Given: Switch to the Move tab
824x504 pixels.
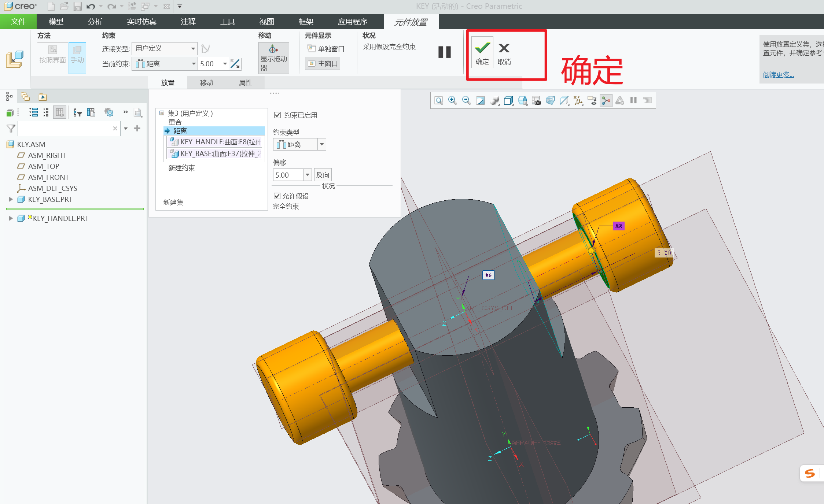Looking at the screenshot, I should 206,83.
